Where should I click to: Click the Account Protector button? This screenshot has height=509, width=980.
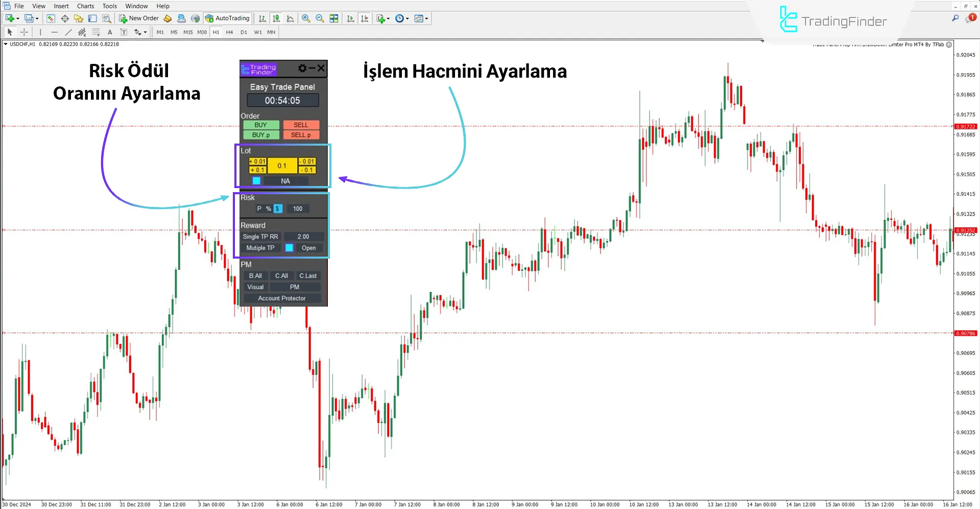click(x=282, y=297)
